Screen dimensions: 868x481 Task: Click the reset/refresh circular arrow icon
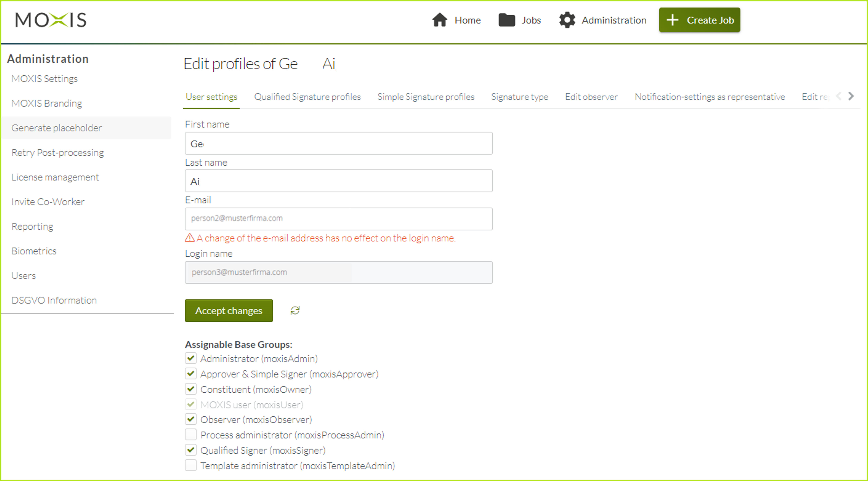pos(296,310)
